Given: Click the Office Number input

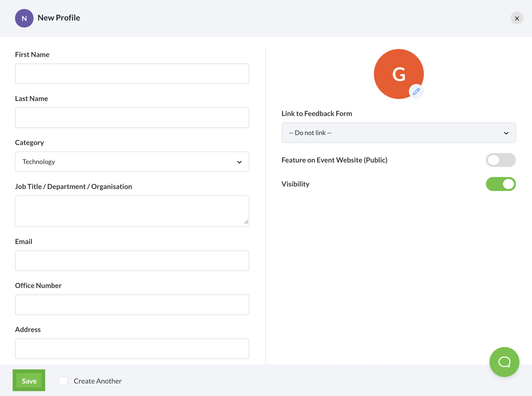Looking at the screenshot, I should click(132, 305).
